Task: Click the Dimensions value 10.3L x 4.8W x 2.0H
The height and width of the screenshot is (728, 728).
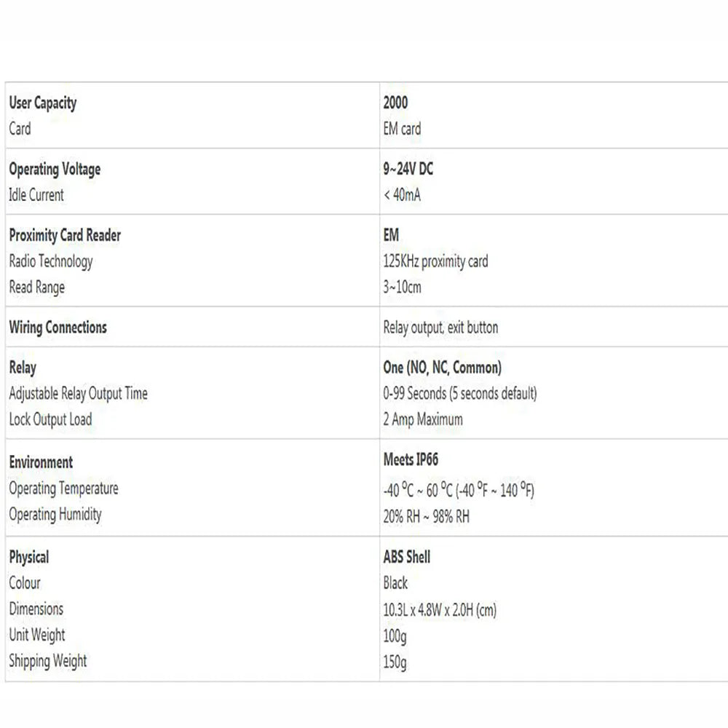Action: 440,609
